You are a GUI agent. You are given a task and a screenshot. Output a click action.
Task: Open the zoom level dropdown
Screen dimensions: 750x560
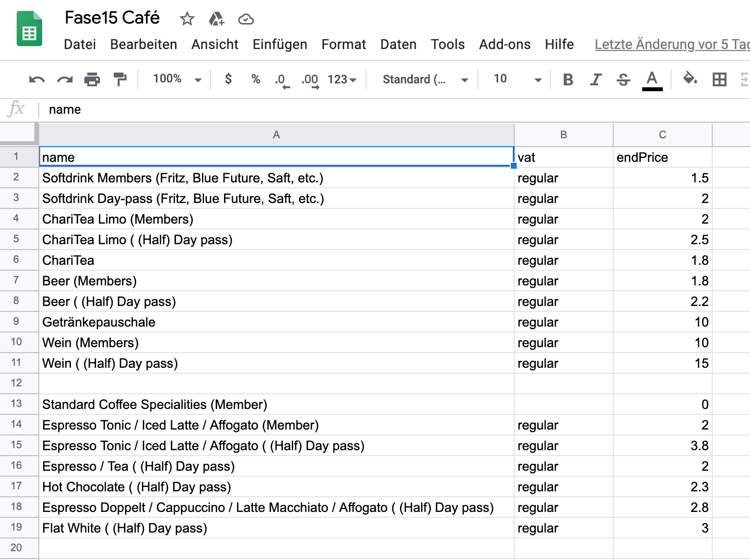point(175,79)
